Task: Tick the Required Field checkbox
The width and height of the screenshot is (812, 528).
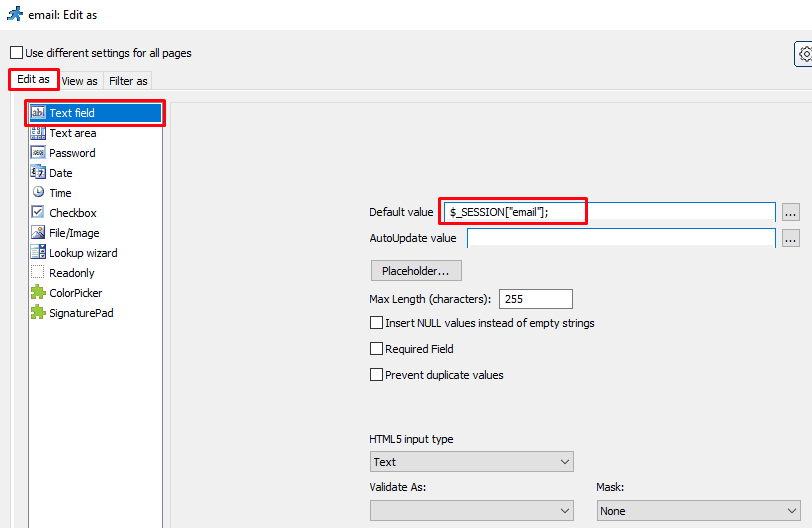Action: pyautogui.click(x=377, y=349)
